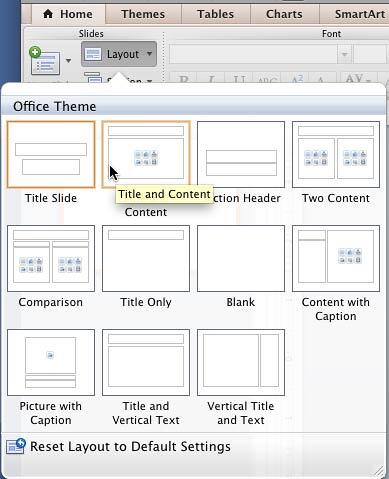Open the Home ribbon tab

[x=68, y=14]
